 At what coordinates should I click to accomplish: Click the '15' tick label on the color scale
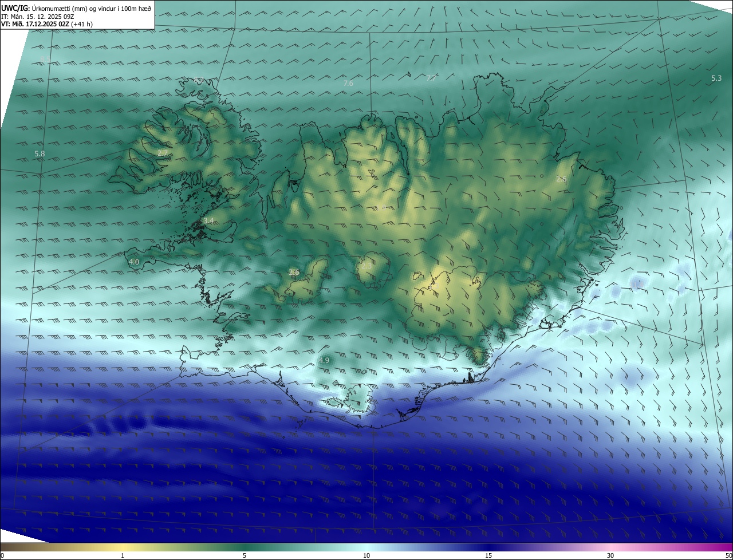488,555
